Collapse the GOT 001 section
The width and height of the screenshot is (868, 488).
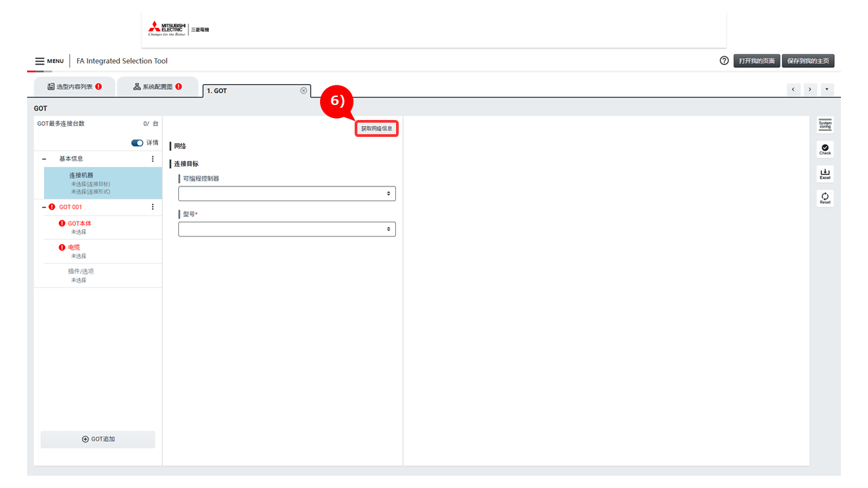click(x=44, y=207)
